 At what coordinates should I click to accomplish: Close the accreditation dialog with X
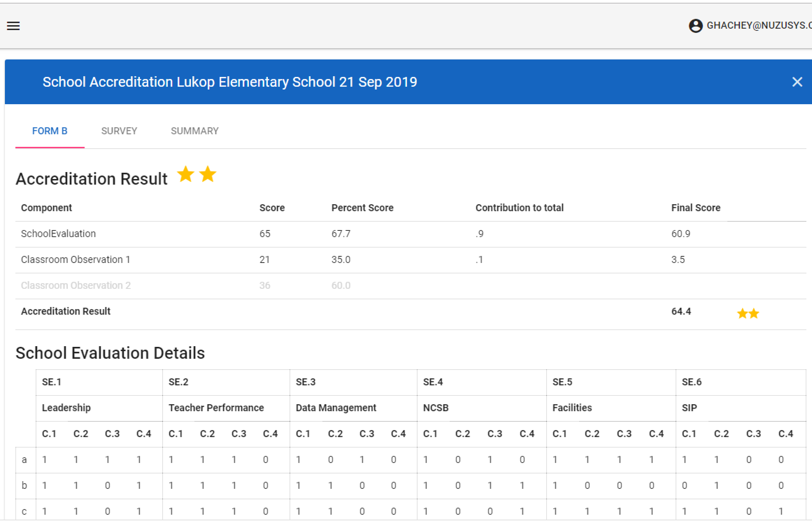(x=797, y=82)
